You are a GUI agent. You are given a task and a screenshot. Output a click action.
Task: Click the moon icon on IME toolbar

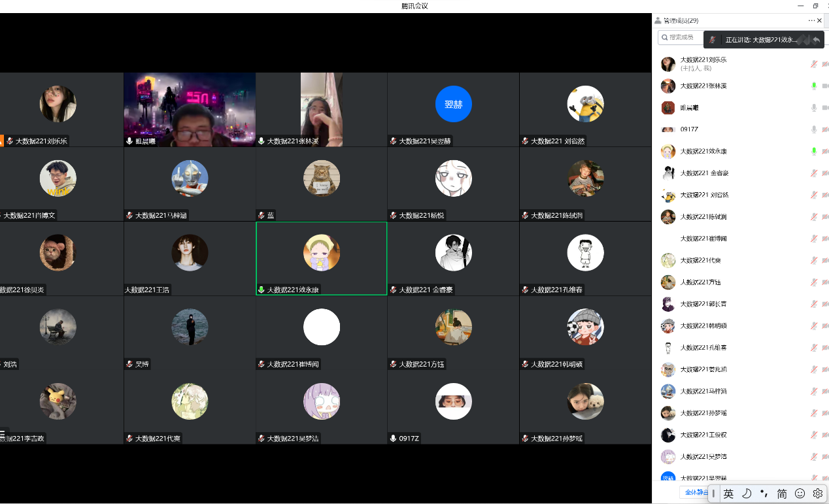point(747,494)
